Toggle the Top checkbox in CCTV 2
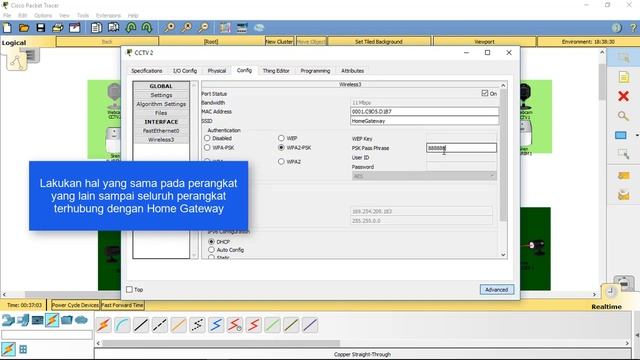 (x=129, y=289)
